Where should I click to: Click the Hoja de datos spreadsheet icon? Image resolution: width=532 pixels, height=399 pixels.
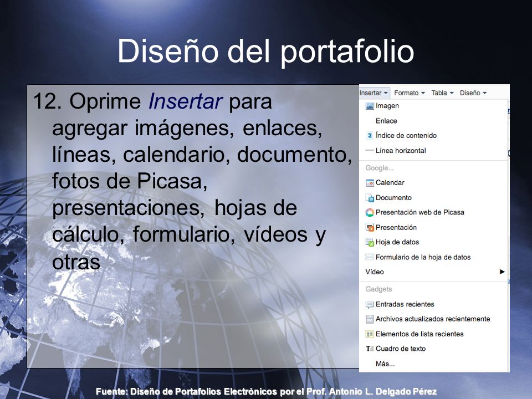click(370, 242)
